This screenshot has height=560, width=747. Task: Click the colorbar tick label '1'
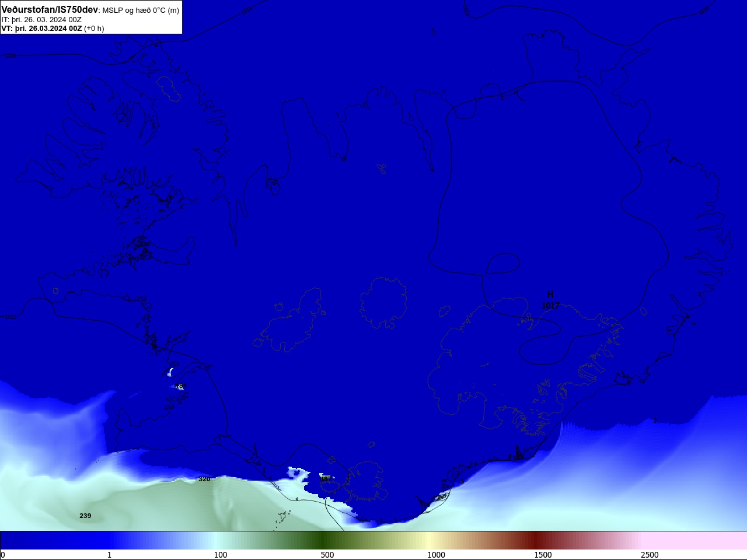click(109, 555)
